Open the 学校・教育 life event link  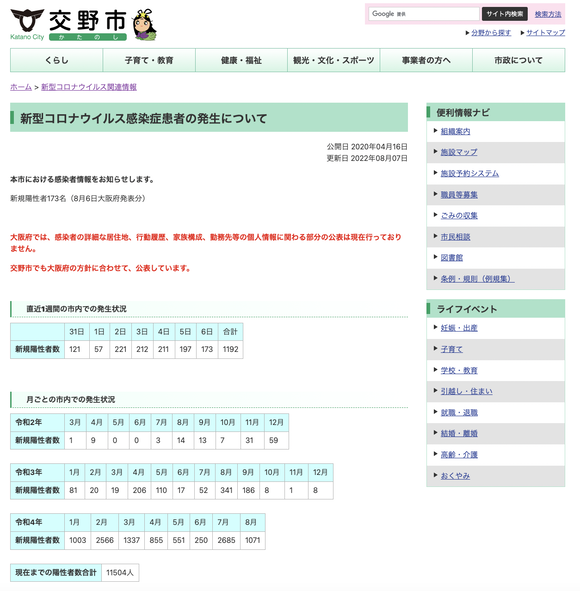tap(459, 370)
